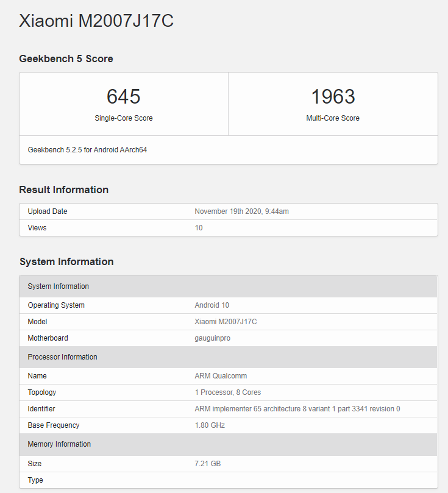The height and width of the screenshot is (493, 448).
Task: Click the gauguinpro motherboard value
Action: (x=212, y=338)
